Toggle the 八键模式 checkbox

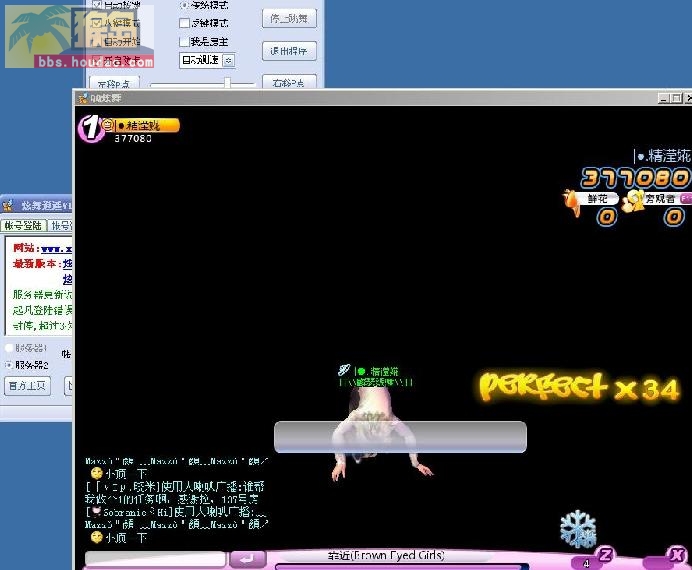pos(97,23)
